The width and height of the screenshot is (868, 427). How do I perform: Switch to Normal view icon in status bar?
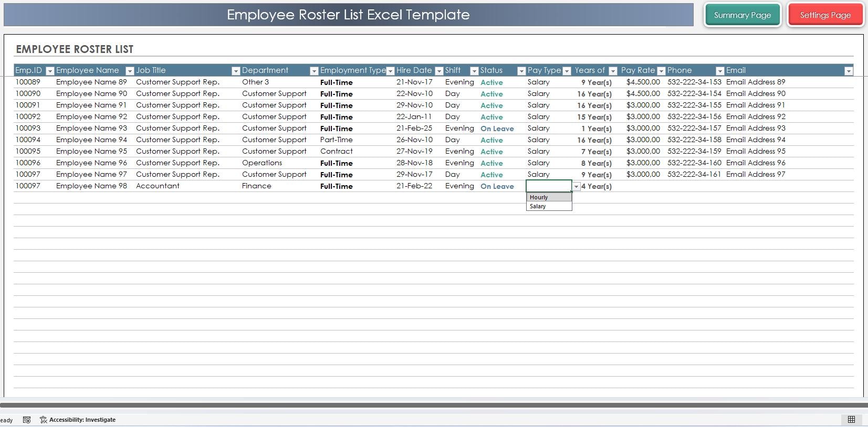coord(851,420)
